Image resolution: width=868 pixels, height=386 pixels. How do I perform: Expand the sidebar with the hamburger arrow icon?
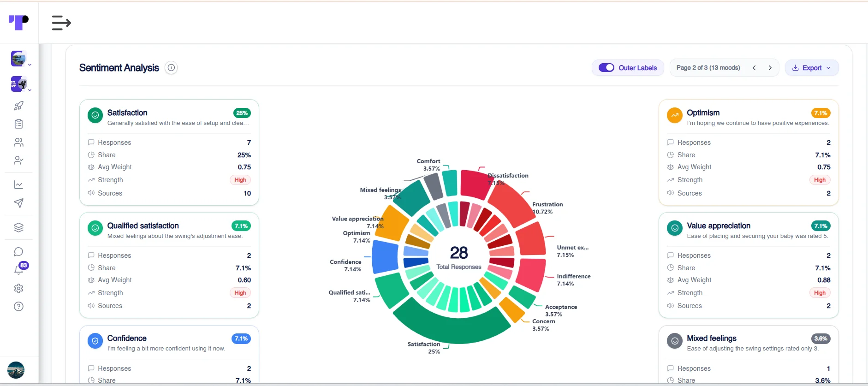(x=61, y=23)
